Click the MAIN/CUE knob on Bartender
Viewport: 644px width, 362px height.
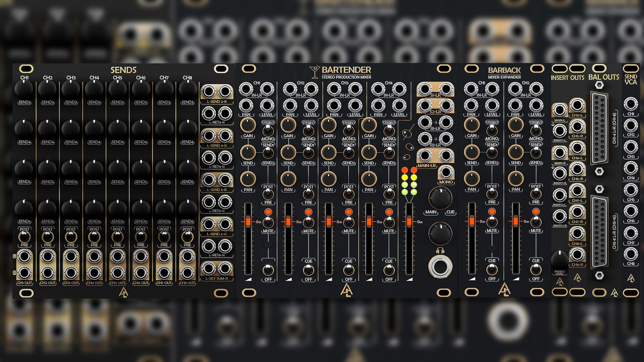(x=440, y=198)
